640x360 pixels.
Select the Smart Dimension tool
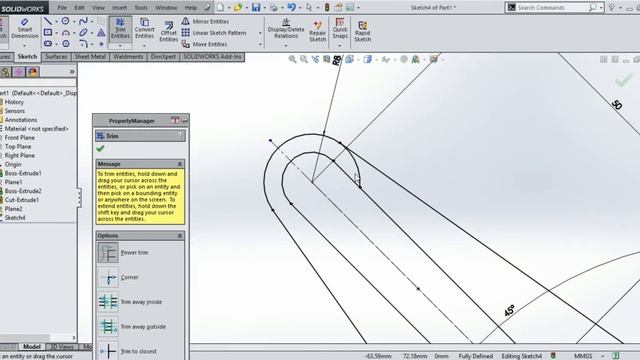[24, 28]
